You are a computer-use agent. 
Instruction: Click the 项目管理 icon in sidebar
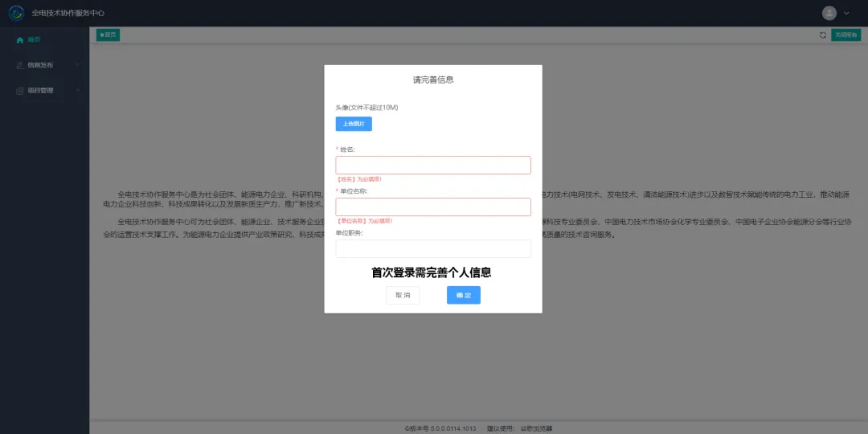pyautogui.click(x=20, y=90)
